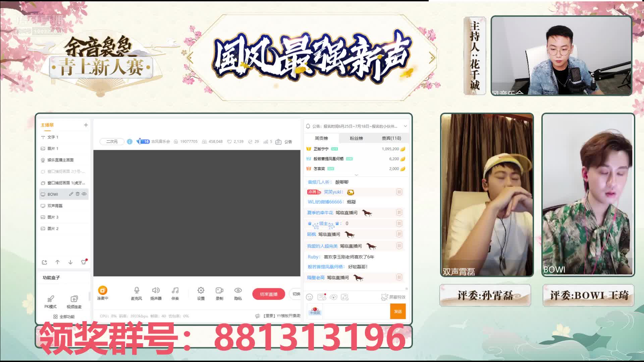Select the 麦克风 microphone icon

pyautogui.click(x=136, y=291)
